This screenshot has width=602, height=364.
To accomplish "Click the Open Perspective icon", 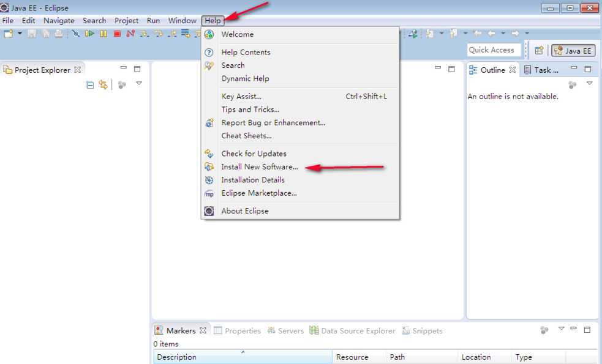I will [x=539, y=50].
